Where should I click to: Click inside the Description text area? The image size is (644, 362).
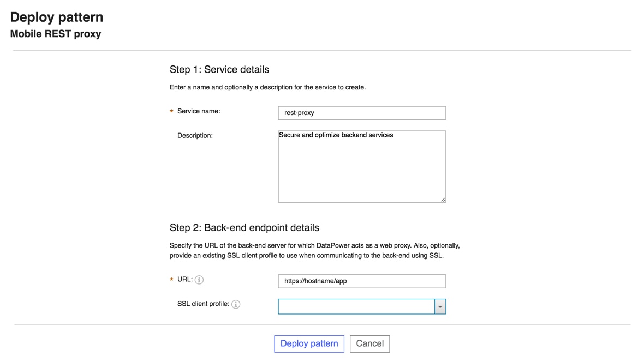(x=362, y=166)
